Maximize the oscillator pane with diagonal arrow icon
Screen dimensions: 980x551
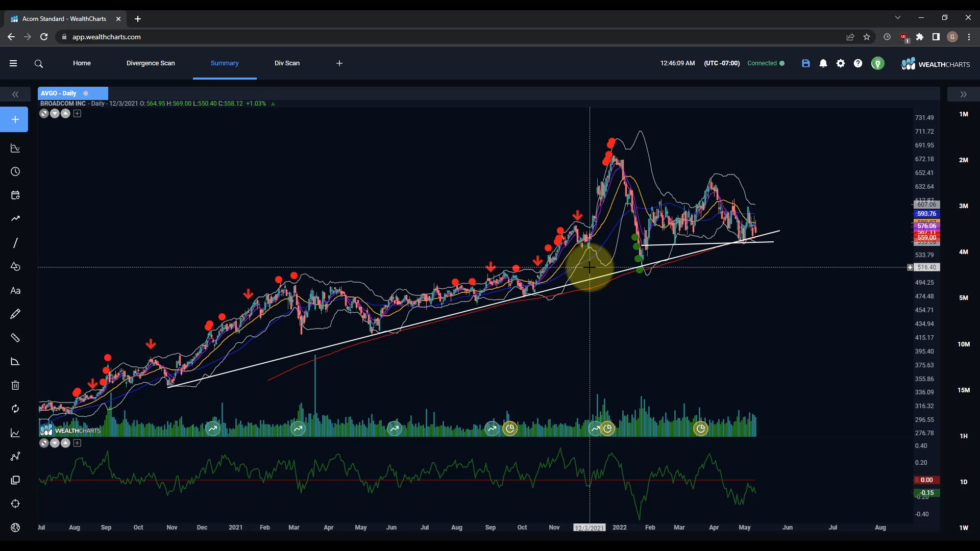[44, 443]
